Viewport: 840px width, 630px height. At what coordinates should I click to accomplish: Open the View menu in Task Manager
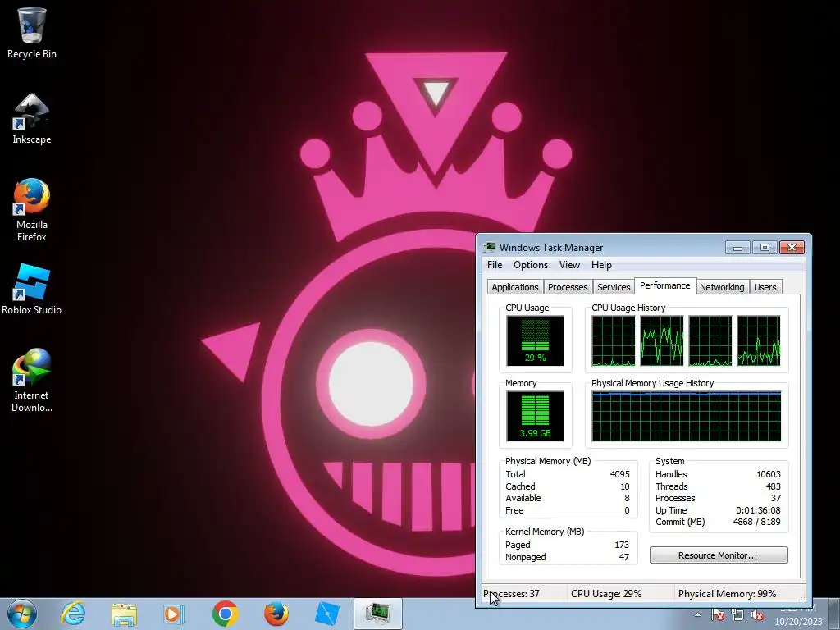click(x=569, y=265)
